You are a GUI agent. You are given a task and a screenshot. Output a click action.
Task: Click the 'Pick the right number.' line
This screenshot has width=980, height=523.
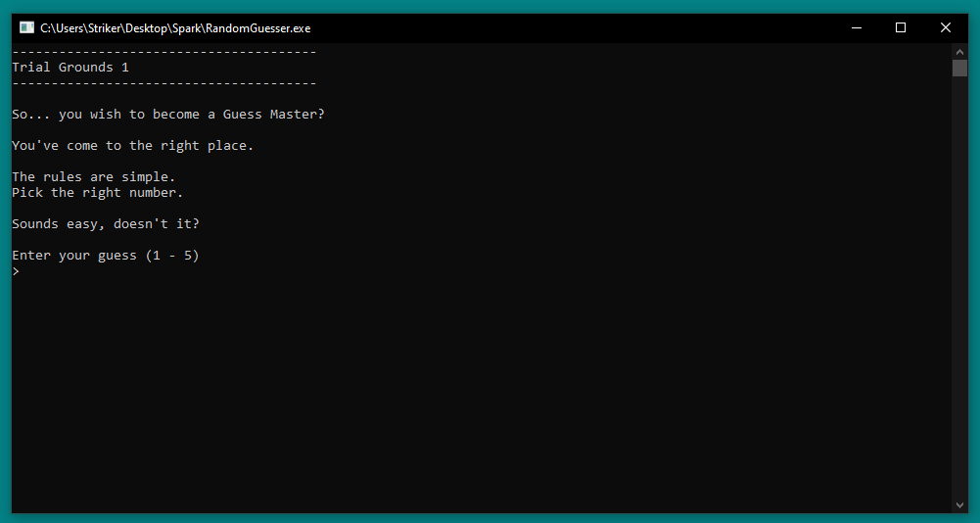point(97,193)
